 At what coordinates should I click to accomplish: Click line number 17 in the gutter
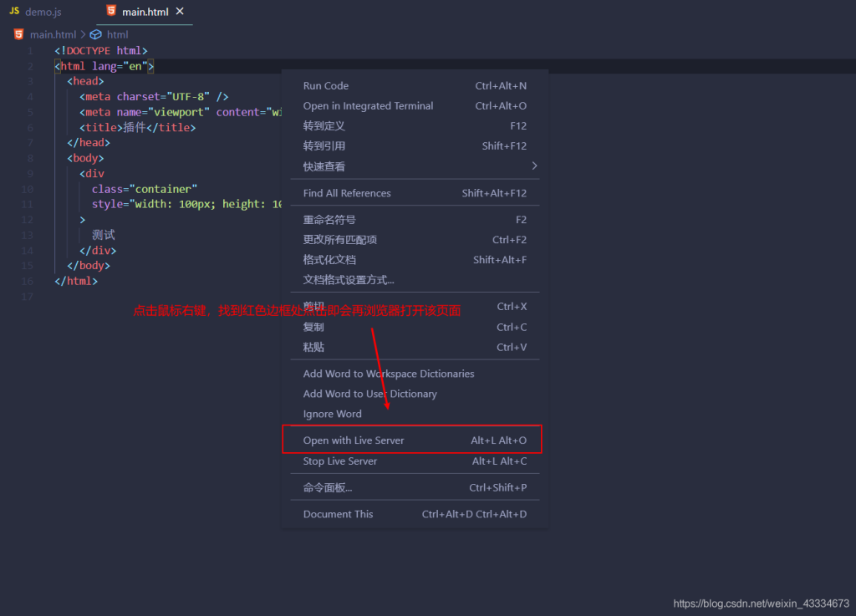28,297
